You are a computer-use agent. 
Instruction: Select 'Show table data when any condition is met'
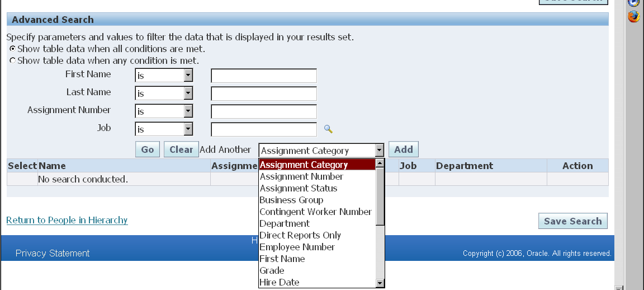click(x=12, y=60)
